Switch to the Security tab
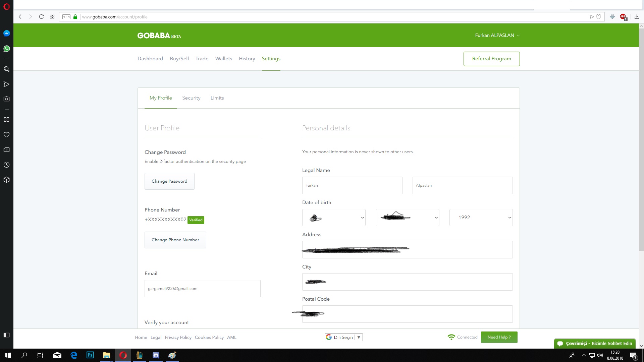 coord(191,98)
